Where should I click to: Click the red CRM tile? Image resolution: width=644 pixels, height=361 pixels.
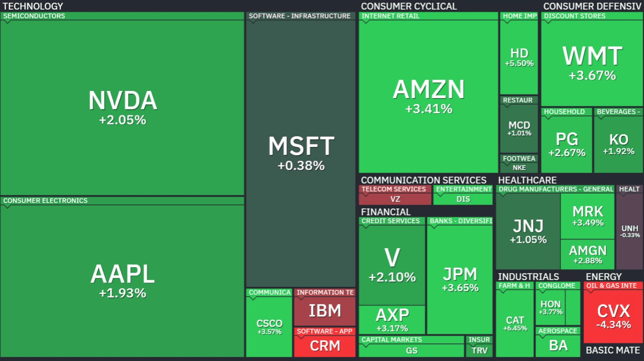325,346
